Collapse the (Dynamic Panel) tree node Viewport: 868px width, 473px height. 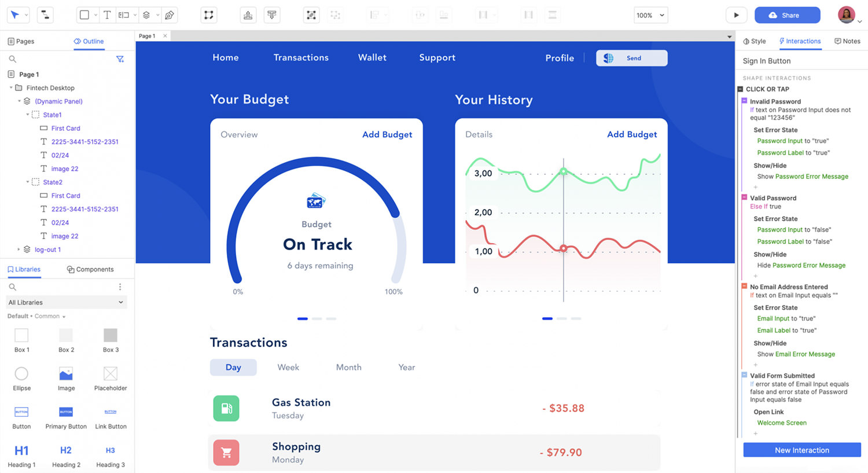point(19,101)
